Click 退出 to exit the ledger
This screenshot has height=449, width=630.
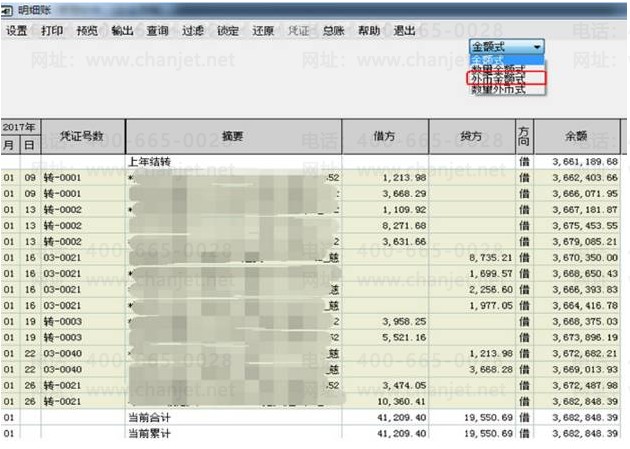pyautogui.click(x=404, y=31)
